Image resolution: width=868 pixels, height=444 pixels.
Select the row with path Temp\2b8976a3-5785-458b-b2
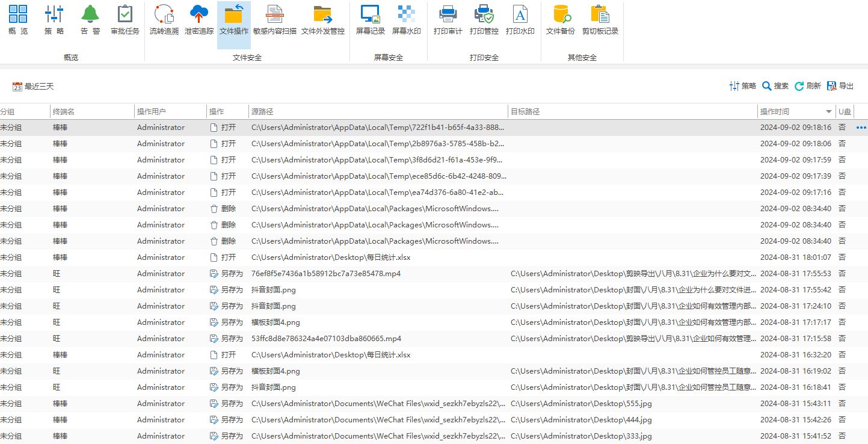pyautogui.click(x=434, y=144)
